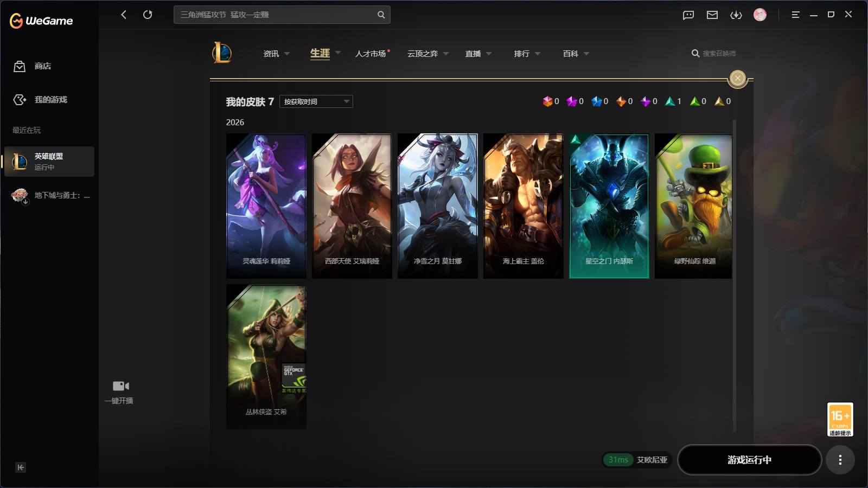Open the 人才市场 tab
Viewport: 868px width, 488px height.
point(371,54)
